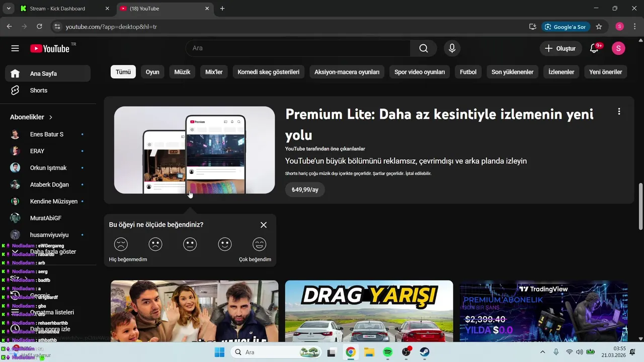Select the Futbol filter chip
This screenshot has height=362, width=644.
tap(468, 72)
